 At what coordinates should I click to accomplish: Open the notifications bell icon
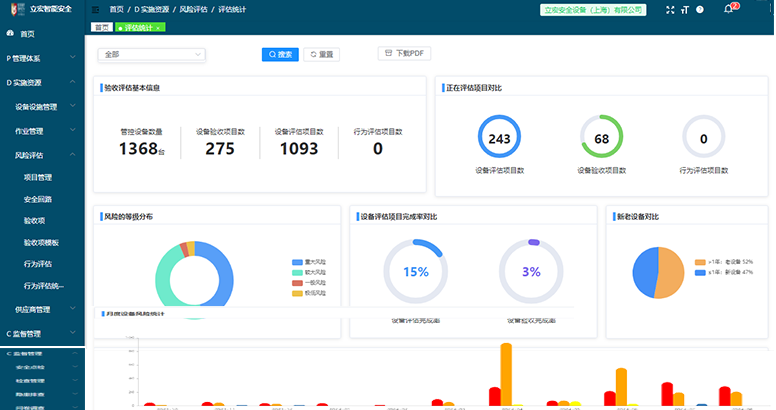tap(728, 10)
